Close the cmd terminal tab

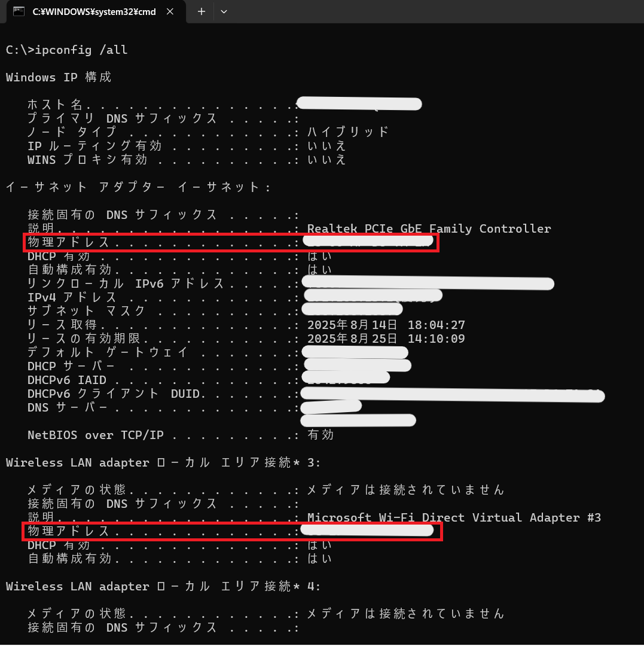coord(170,11)
